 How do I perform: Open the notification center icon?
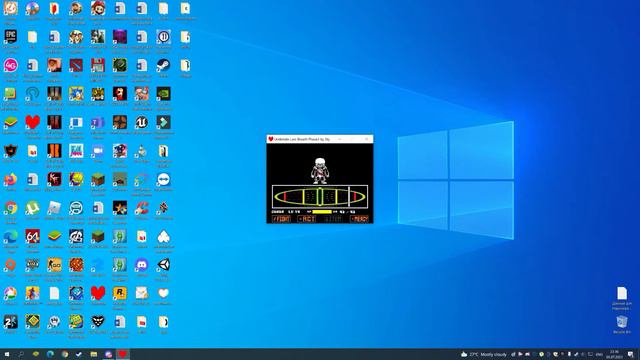(631, 354)
